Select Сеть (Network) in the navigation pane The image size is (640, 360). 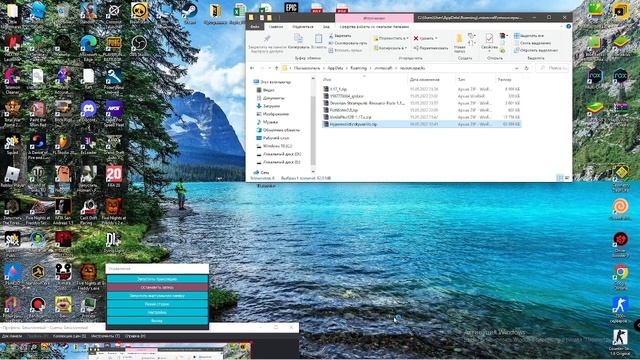click(261, 173)
